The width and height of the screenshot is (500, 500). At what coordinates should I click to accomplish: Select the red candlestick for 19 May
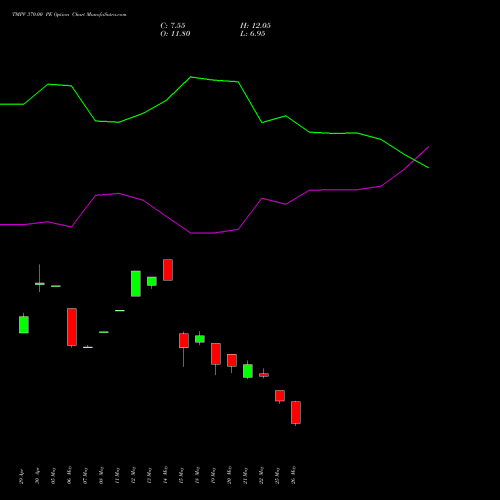(x=216, y=354)
